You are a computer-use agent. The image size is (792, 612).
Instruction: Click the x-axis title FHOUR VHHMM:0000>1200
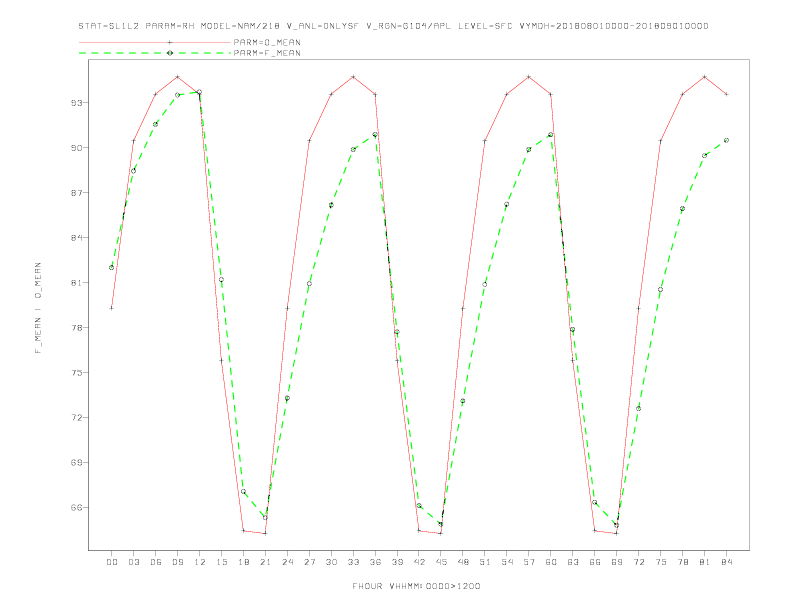[x=416, y=586]
